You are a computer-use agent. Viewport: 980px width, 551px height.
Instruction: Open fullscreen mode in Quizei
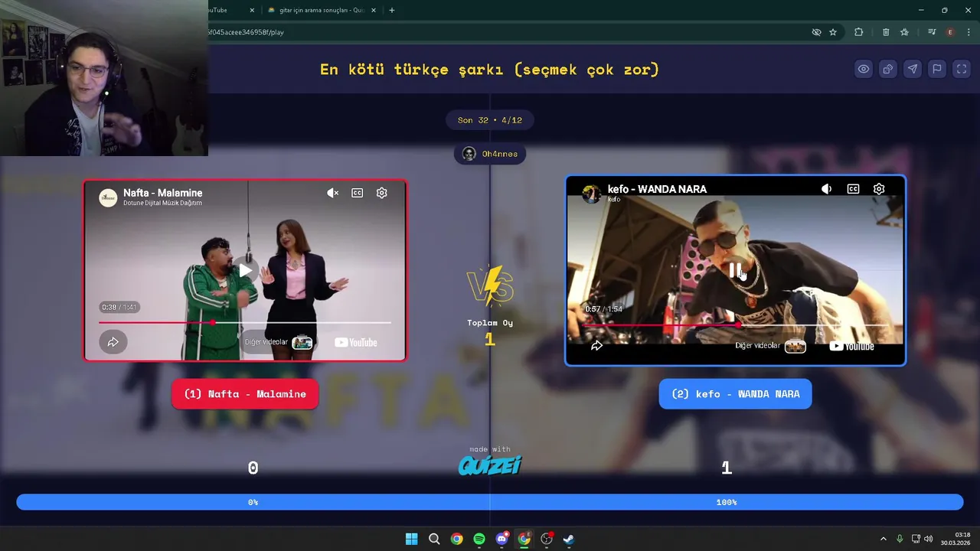962,69
